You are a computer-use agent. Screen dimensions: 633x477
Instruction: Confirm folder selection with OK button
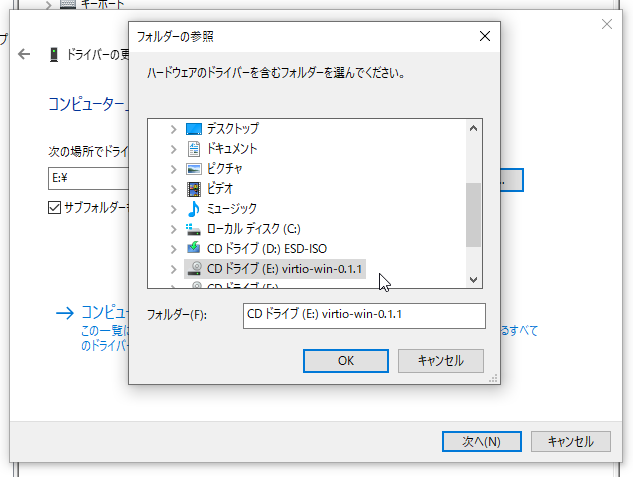click(346, 361)
